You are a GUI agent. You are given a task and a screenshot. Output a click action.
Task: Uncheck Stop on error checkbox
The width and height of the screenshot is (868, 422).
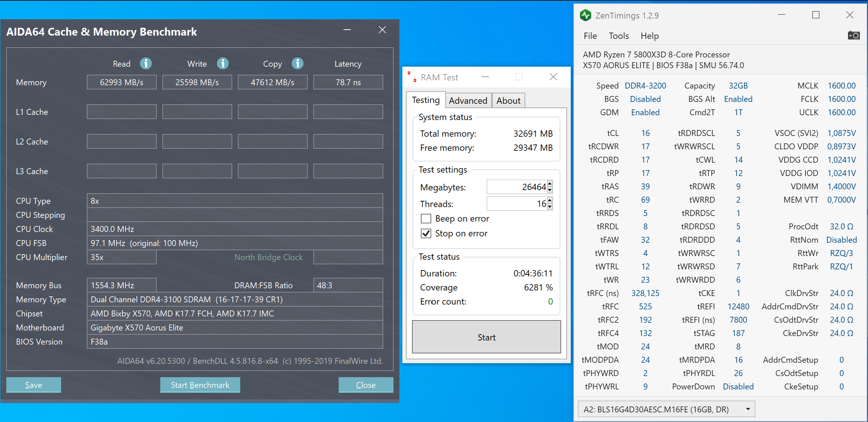tap(426, 233)
